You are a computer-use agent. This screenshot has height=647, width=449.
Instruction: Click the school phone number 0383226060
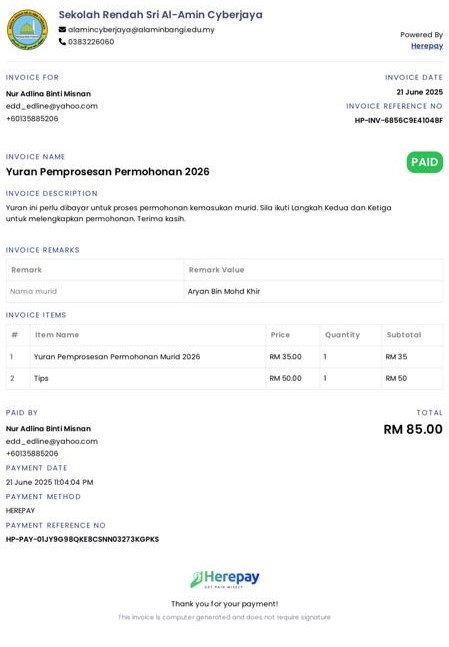[91, 42]
